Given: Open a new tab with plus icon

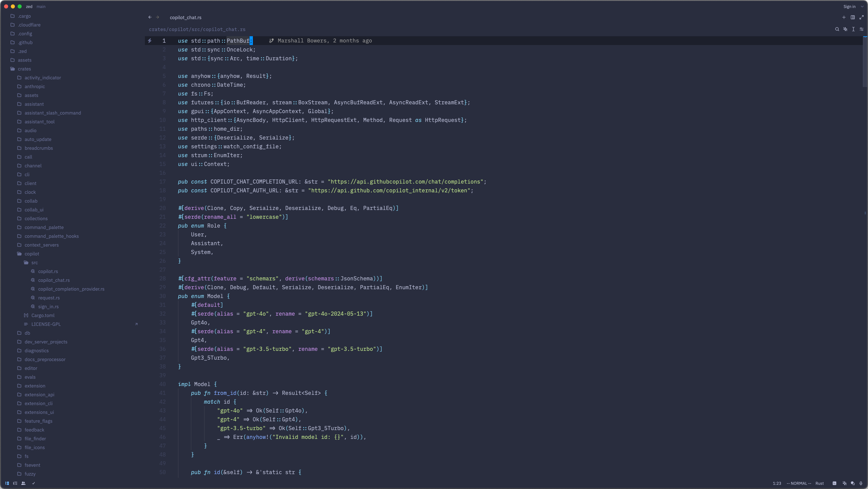Looking at the screenshot, I should pos(844,17).
